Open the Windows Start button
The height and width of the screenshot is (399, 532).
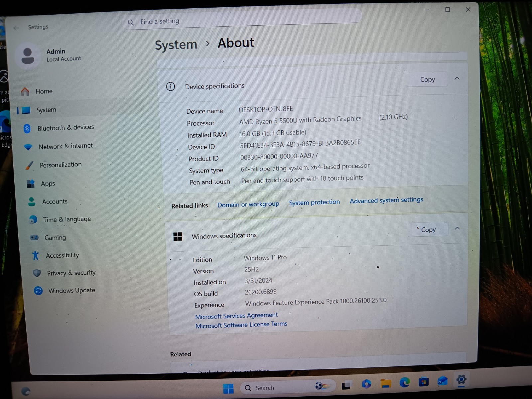[228, 388]
